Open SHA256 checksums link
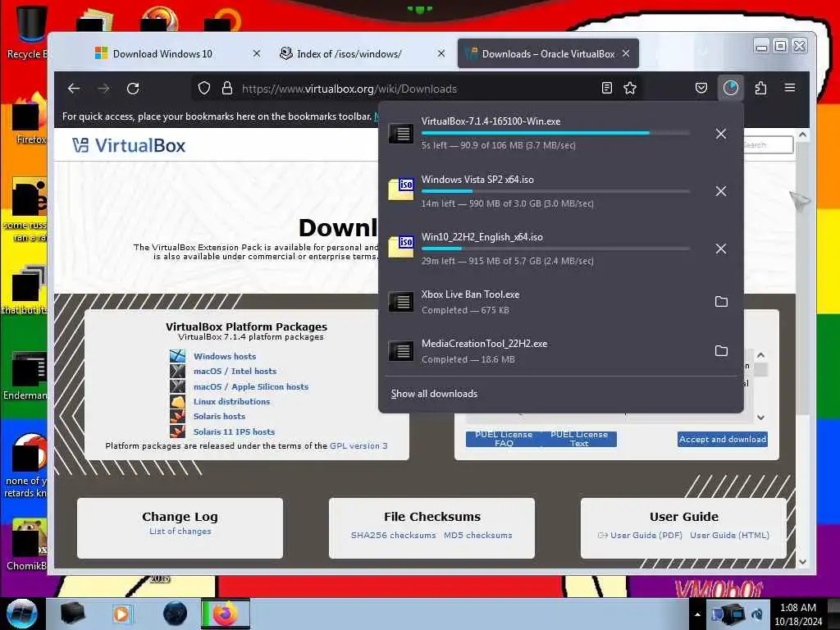Screen dimensions: 840x630 click(394, 535)
